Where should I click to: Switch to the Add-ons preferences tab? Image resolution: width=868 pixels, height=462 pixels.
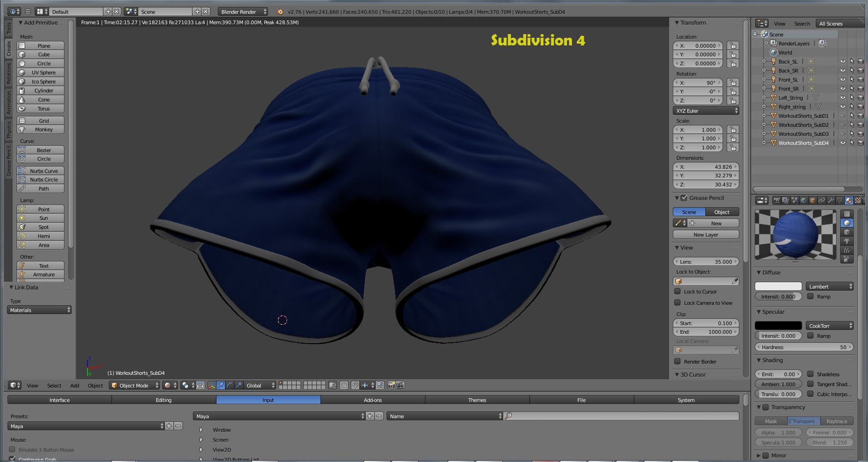click(x=373, y=400)
